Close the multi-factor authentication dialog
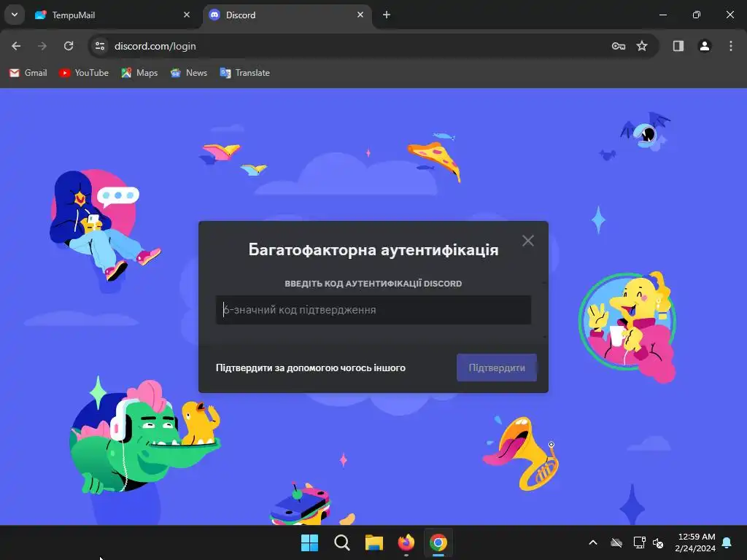The width and height of the screenshot is (747, 560). coord(528,241)
